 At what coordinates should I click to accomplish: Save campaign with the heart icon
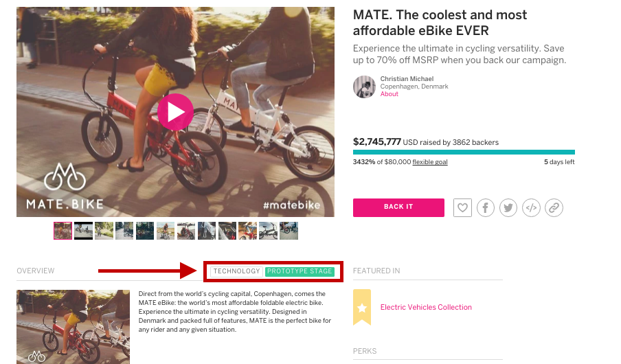pos(463,207)
